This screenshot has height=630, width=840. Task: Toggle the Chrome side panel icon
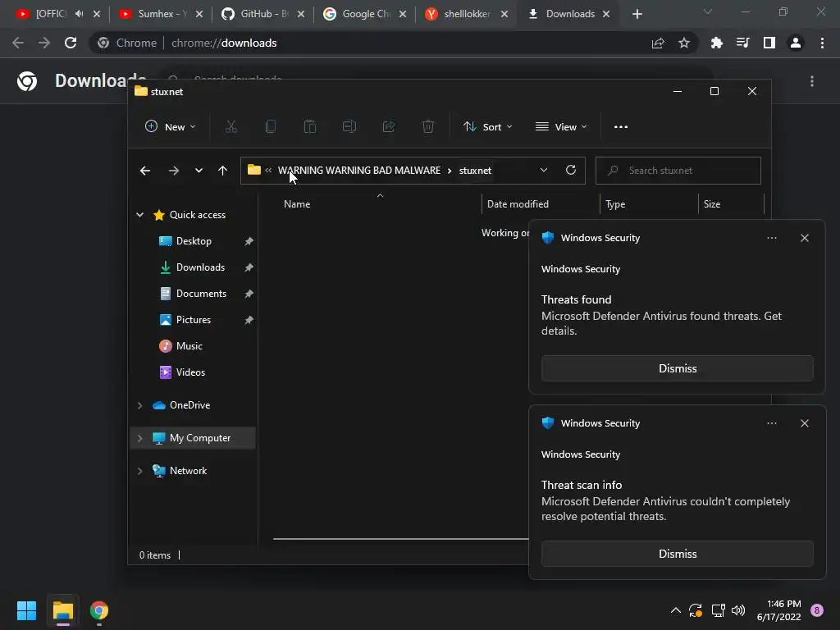click(x=769, y=43)
